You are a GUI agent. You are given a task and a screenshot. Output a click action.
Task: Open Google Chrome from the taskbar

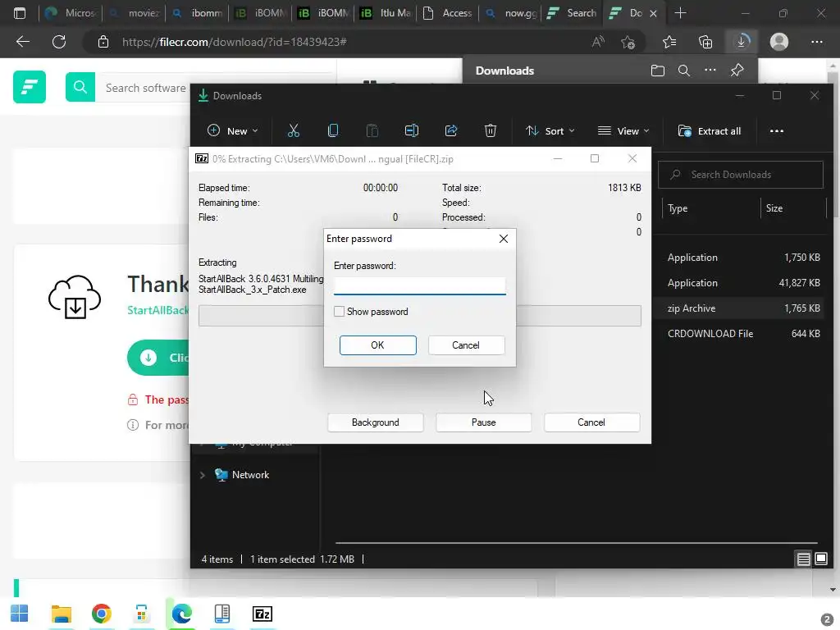pos(101,614)
